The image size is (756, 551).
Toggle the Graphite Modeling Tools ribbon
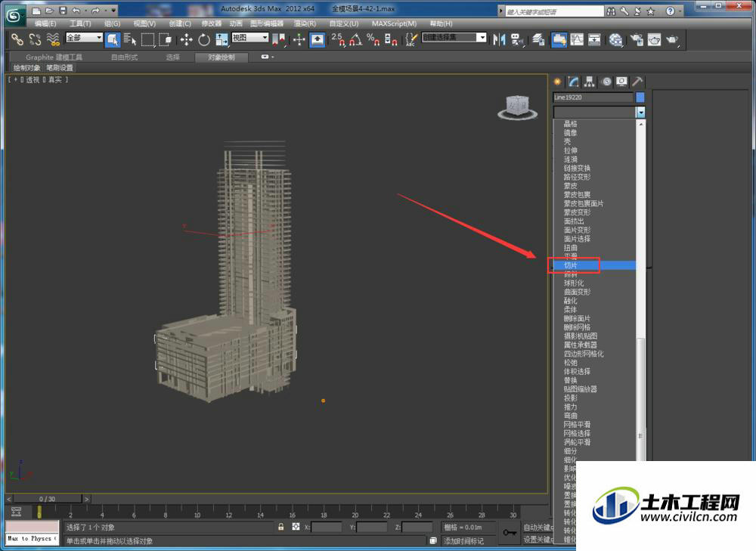(559, 39)
